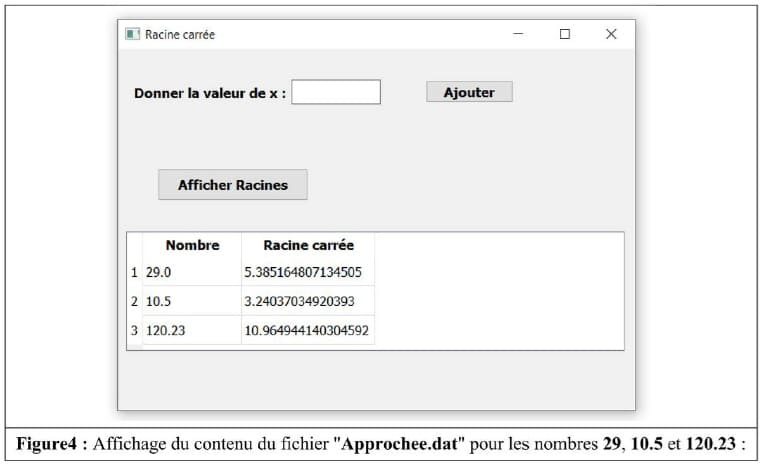
Task: Click the cell containing 10.5
Action: tap(192, 301)
